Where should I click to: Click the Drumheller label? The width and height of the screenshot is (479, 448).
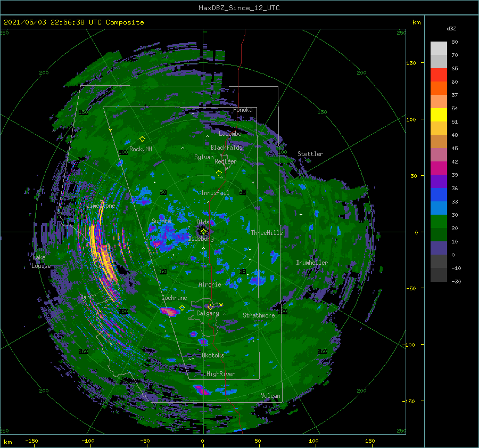click(x=312, y=263)
